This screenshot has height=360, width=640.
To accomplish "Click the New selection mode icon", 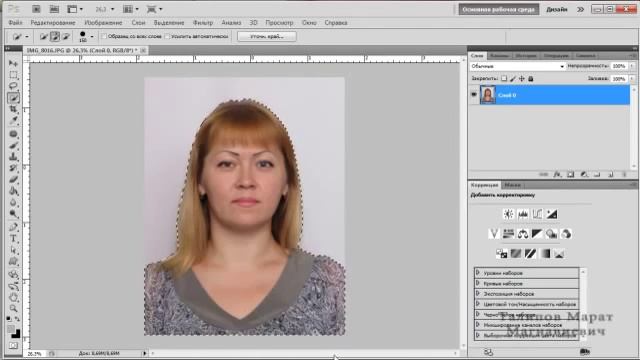I will tap(44, 37).
